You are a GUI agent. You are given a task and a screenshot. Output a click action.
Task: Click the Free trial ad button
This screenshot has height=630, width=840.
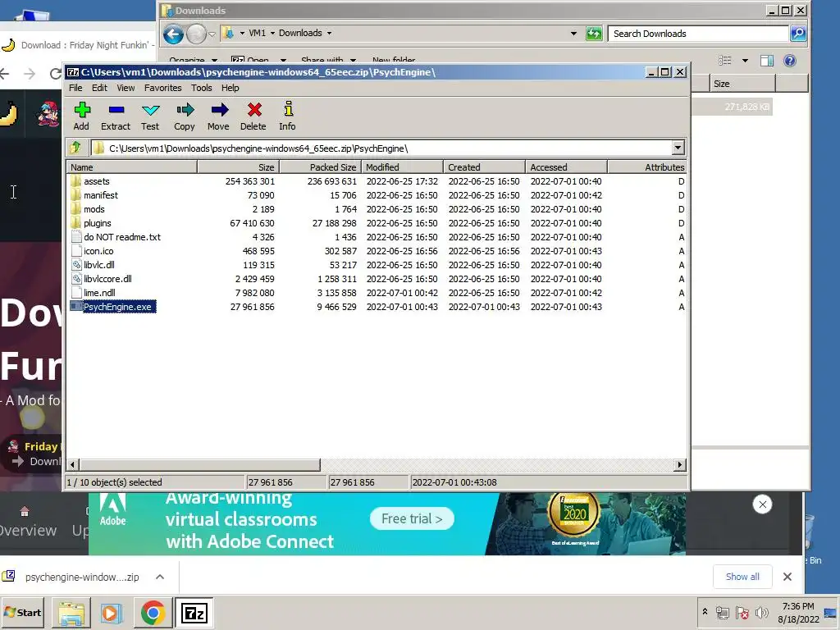pos(412,518)
